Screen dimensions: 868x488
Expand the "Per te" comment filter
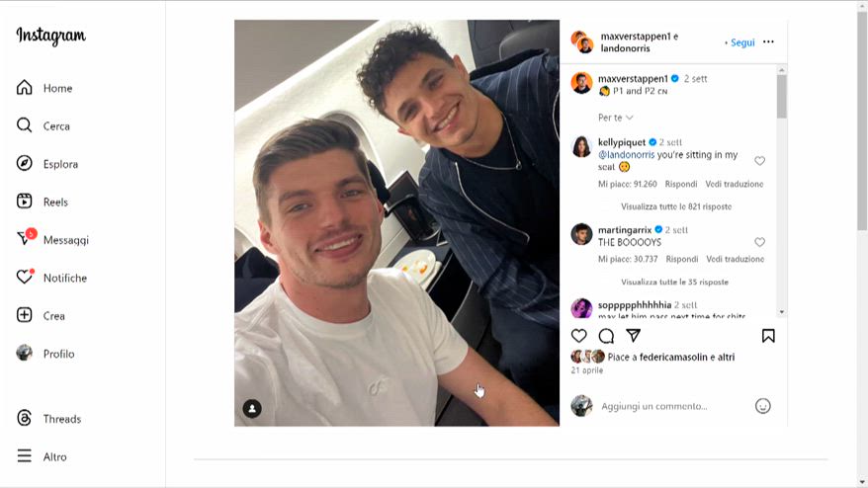[616, 118]
